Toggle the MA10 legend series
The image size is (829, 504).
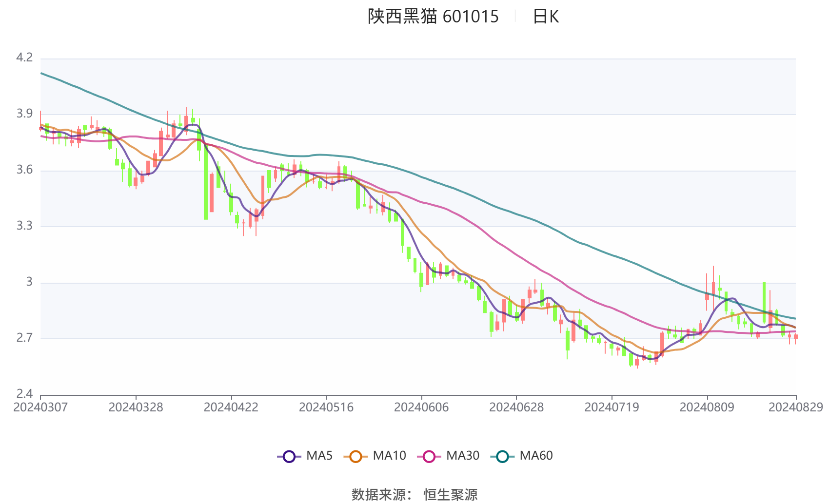[375, 456]
